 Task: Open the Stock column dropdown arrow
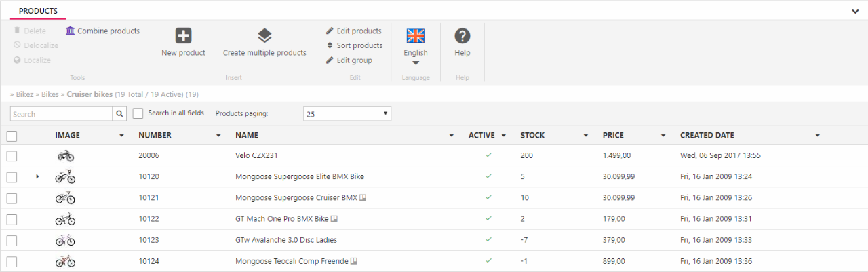pos(586,136)
